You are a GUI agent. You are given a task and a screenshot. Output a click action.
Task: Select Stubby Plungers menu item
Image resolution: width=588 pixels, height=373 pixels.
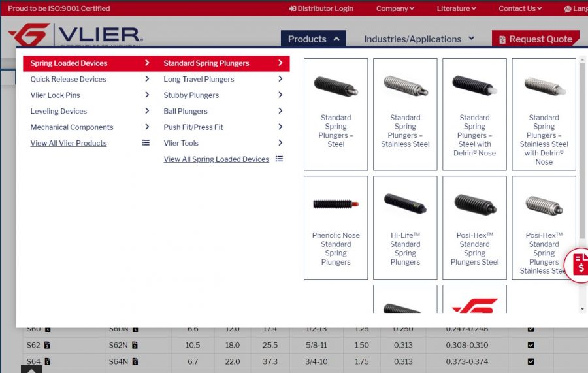coord(223,95)
